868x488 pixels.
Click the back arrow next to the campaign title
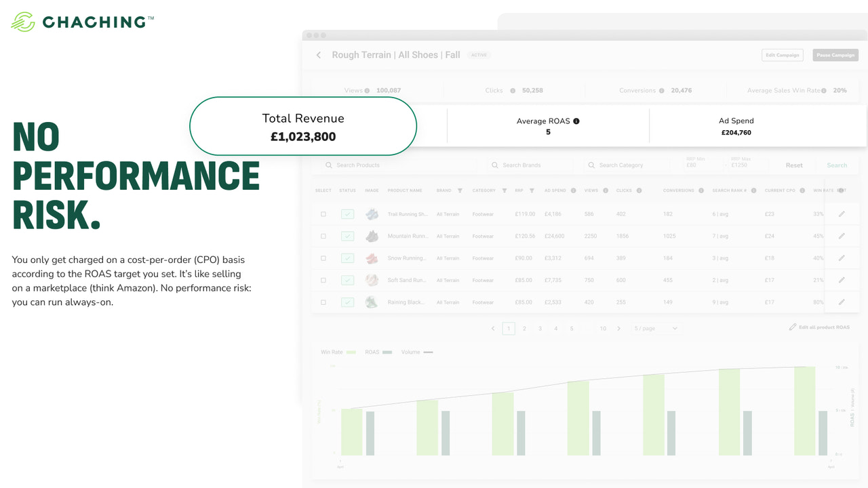point(319,55)
